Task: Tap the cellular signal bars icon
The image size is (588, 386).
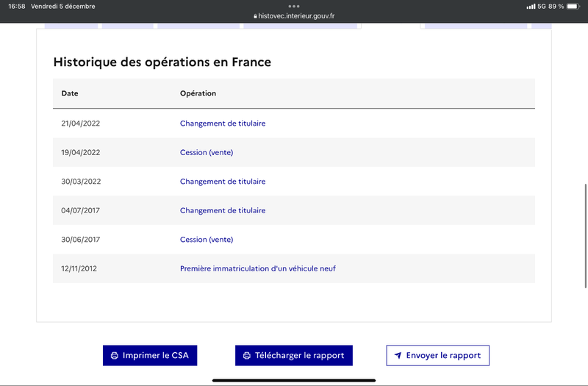Action: click(x=531, y=7)
